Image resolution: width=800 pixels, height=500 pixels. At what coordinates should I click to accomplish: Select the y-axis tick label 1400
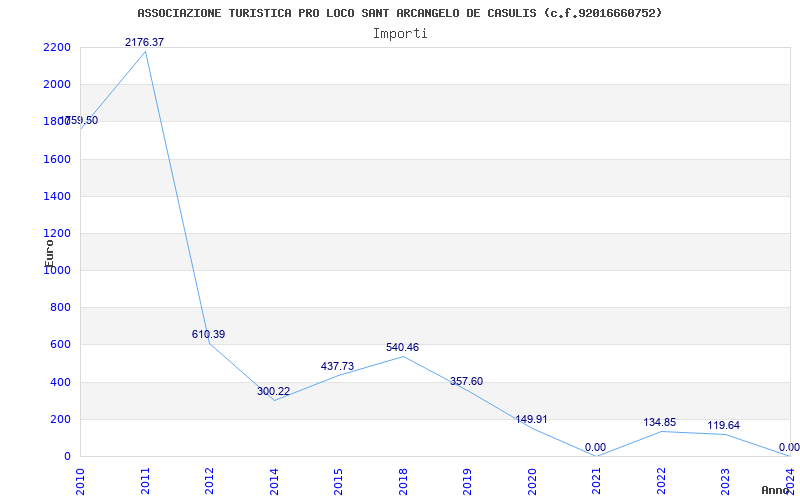57,196
